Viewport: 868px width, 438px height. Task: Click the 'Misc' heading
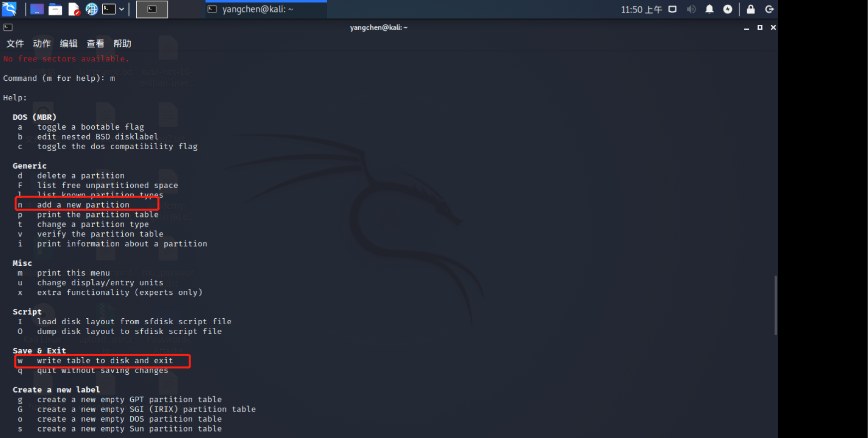[x=22, y=263]
